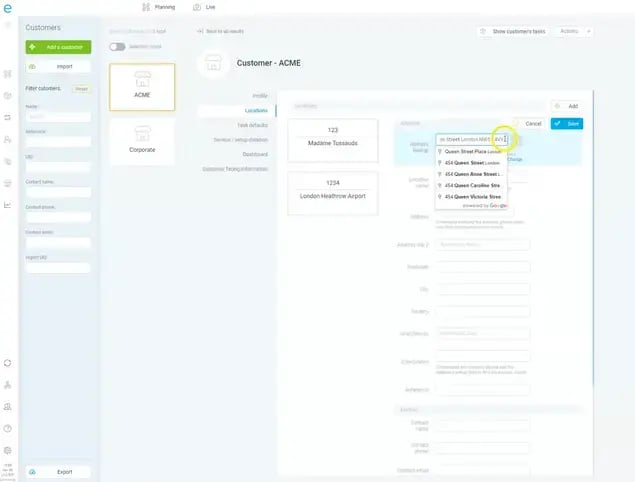Click the Contact phone field in location form
Image resolution: width=635 pixels, height=482 pixels.
coord(483,448)
